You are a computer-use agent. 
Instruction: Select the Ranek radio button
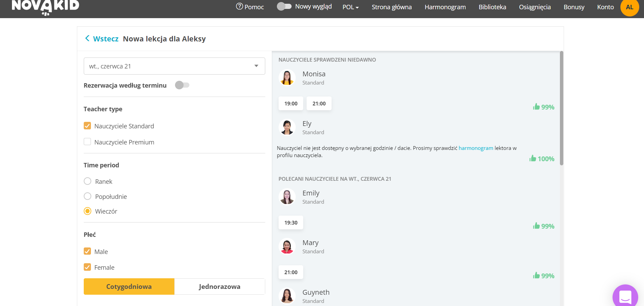88,181
